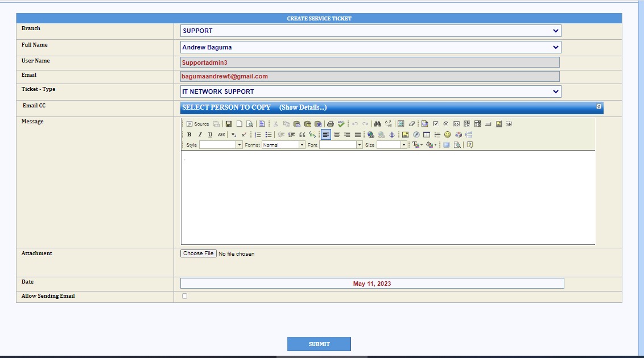Open the Branch dropdown showing SUPPORT
The height and width of the screenshot is (358, 644).
pyautogui.click(x=370, y=31)
